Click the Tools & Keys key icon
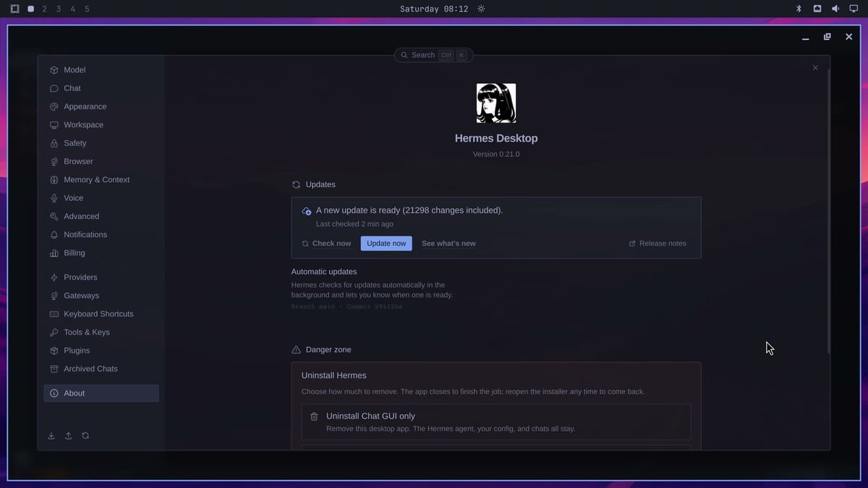This screenshot has width=868, height=488. coord(54,333)
